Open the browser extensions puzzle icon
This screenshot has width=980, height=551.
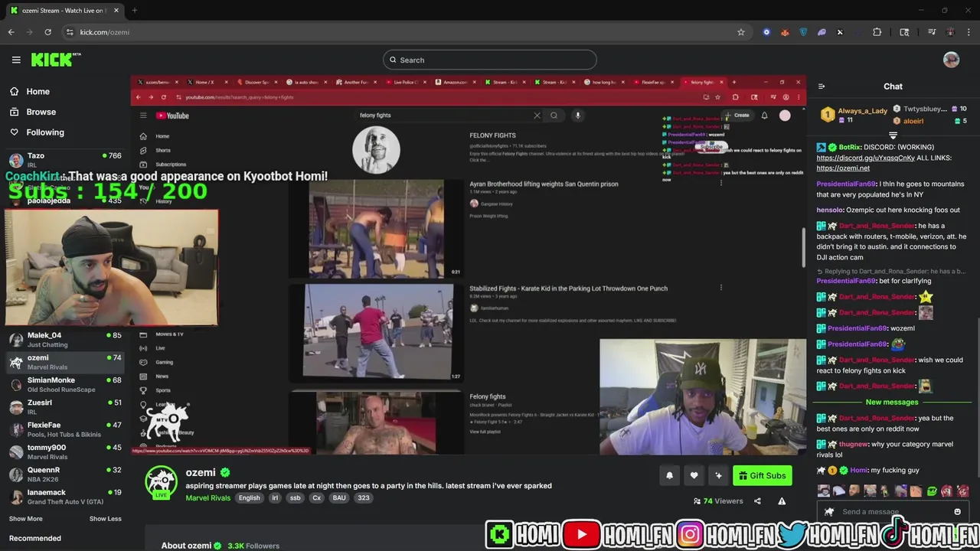pyautogui.click(x=877, y=32)
